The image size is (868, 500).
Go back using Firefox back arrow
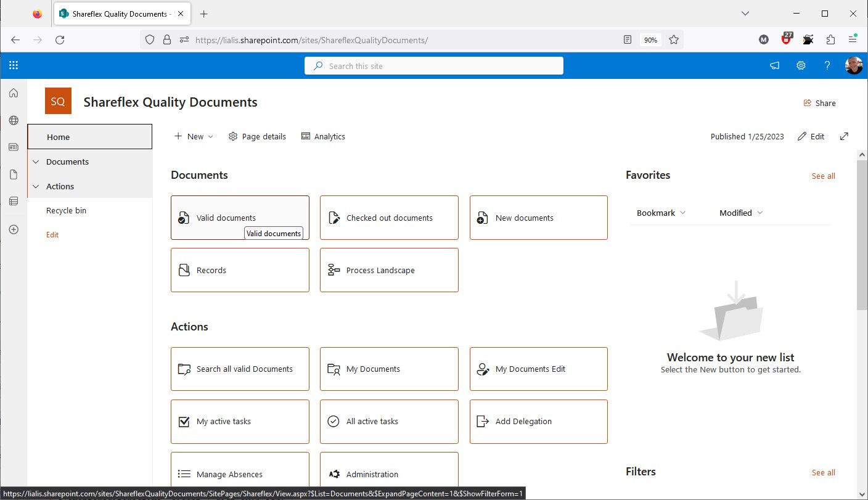(x=15, y=39)
